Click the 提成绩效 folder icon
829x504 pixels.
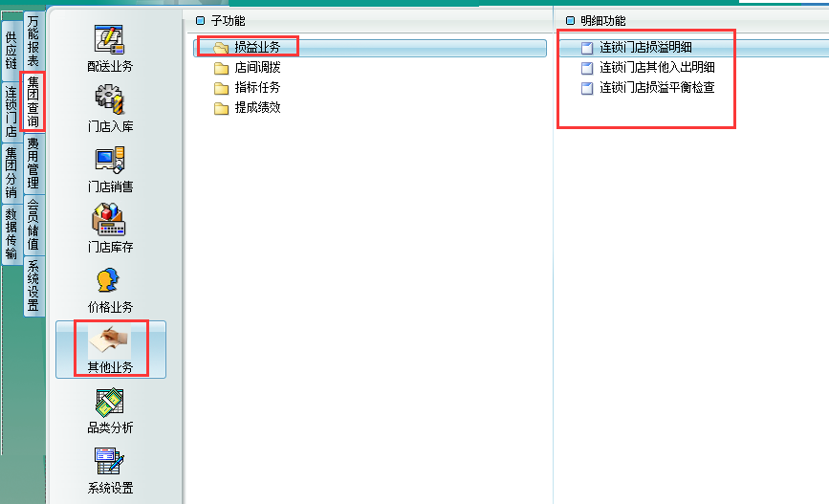[x=221, y=108]
